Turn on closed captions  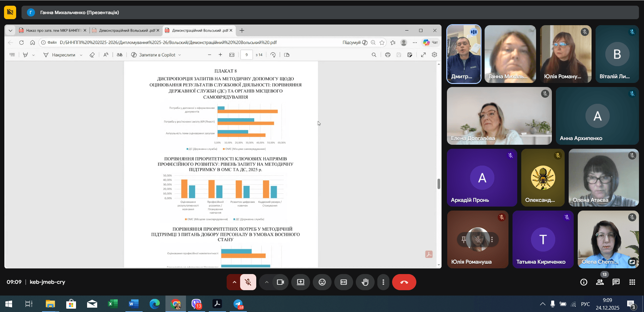point(343,282)
